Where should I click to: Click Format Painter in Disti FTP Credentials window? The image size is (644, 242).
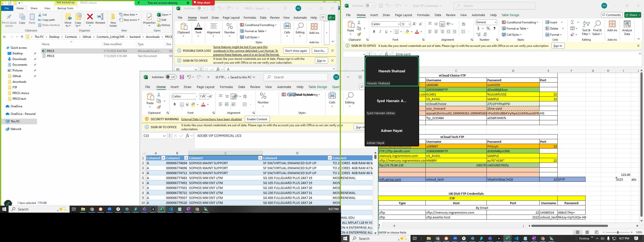(359, 35)
